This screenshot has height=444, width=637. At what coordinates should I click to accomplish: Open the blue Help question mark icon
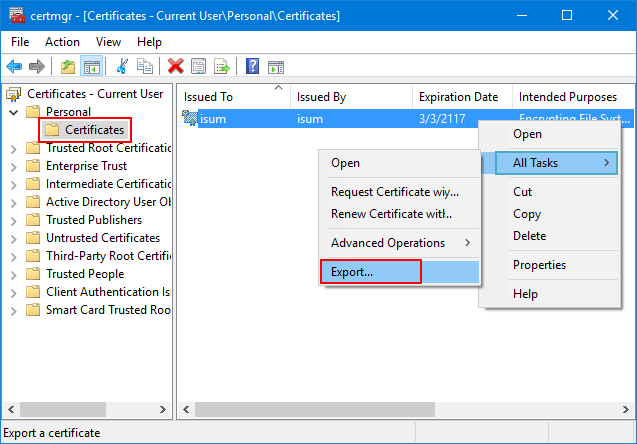[x=252, y=67]
